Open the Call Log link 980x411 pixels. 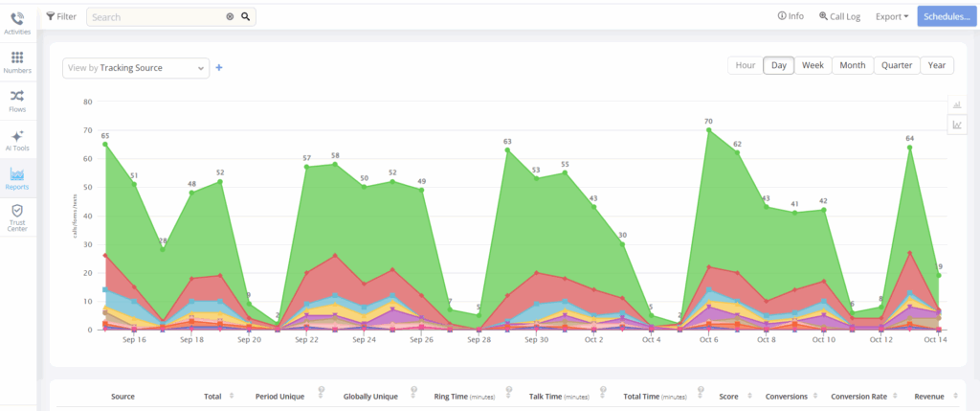[839, 16]
